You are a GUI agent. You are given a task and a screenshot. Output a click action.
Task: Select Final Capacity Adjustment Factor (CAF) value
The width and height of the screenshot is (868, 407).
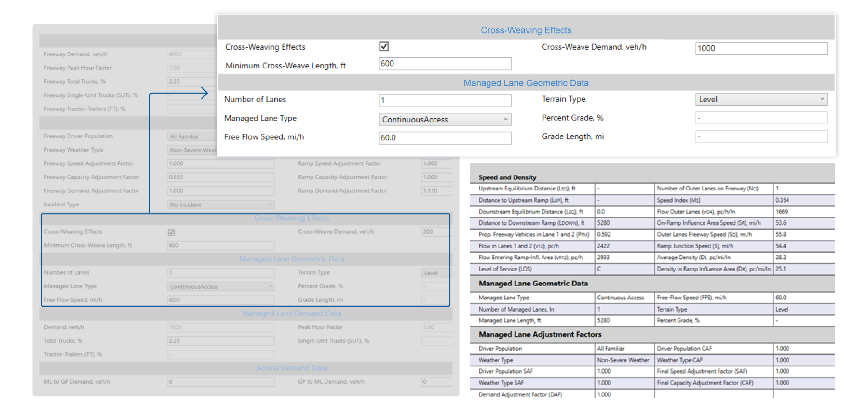tap(782, 383)
